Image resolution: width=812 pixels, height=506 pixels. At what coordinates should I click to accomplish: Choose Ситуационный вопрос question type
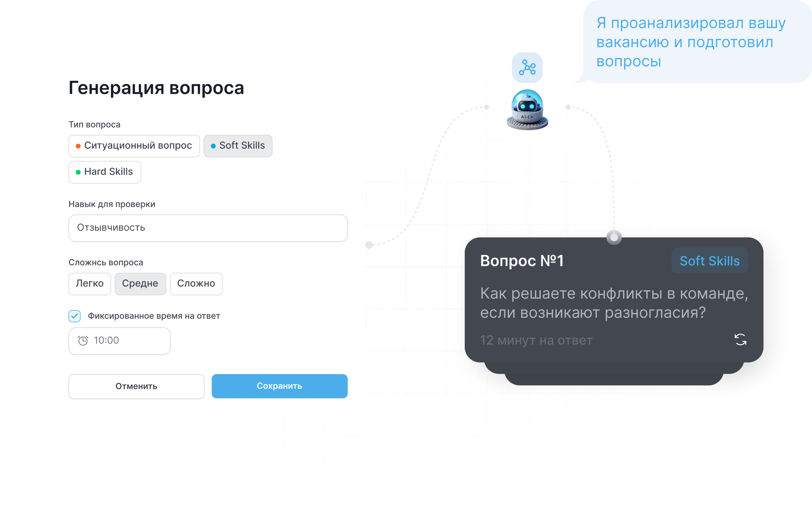pyautogui.click(x=134, y=146)
